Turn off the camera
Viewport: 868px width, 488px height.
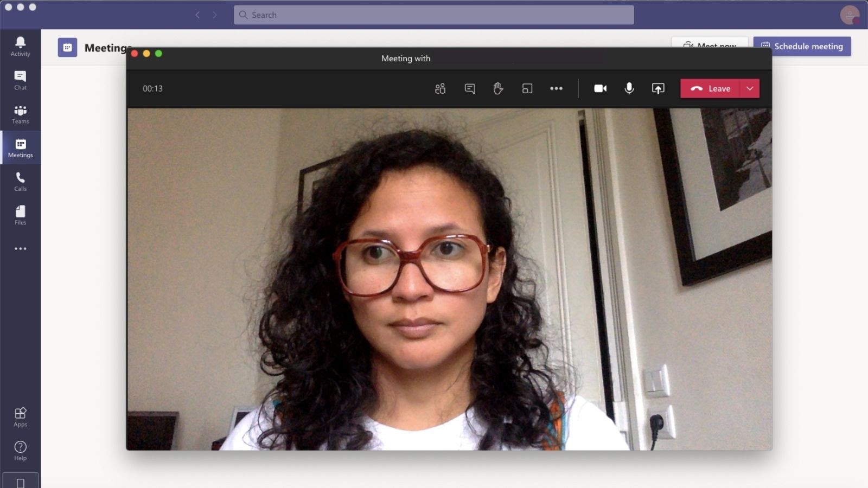click(x=601, y=88)
